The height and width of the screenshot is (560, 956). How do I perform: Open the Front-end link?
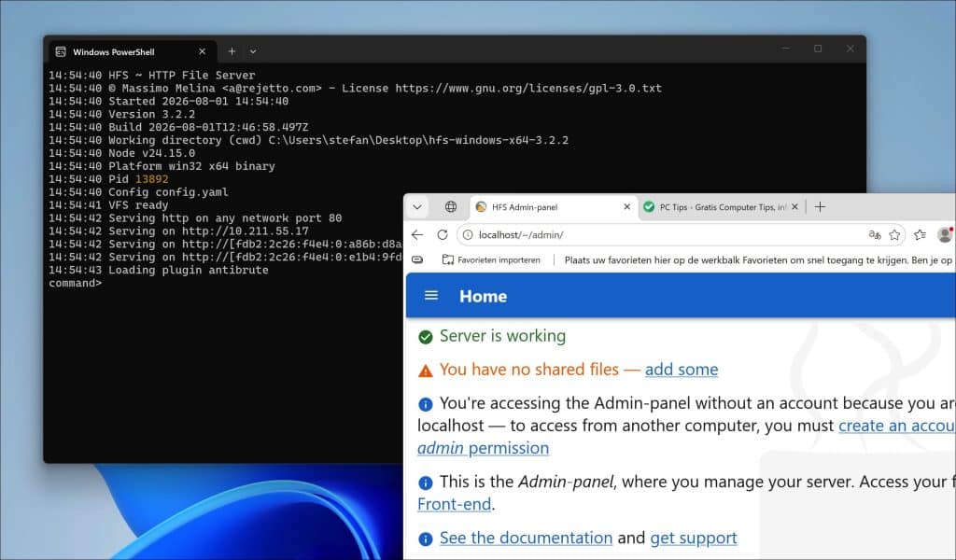coord(455,504)
